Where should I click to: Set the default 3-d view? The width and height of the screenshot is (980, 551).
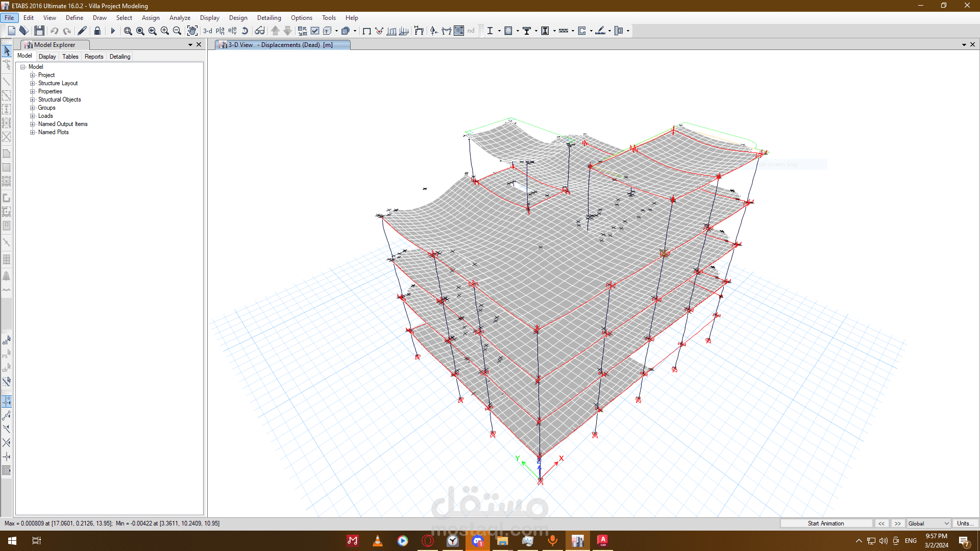pos(208,31)
